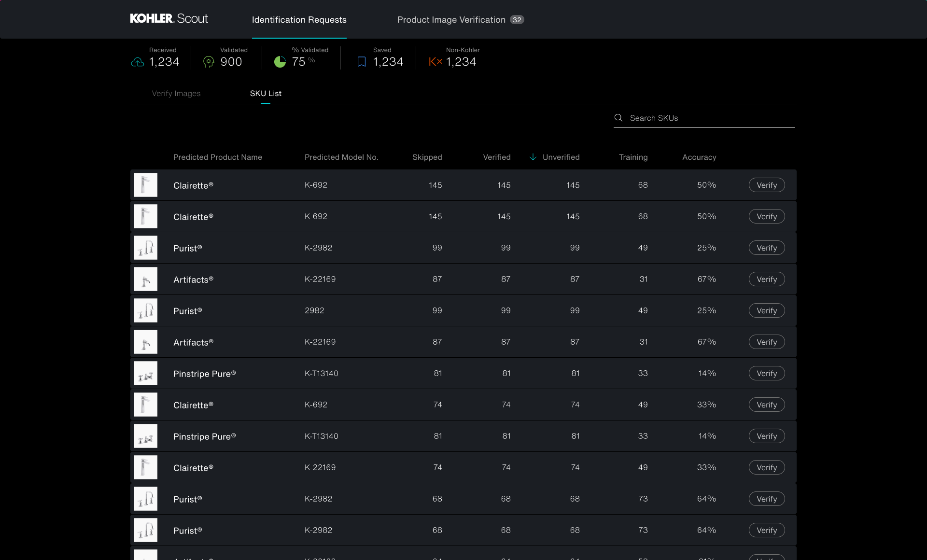Open the first Artifacts product thumbnail
This screenshot has width=927, height=560.
(146, 280)
